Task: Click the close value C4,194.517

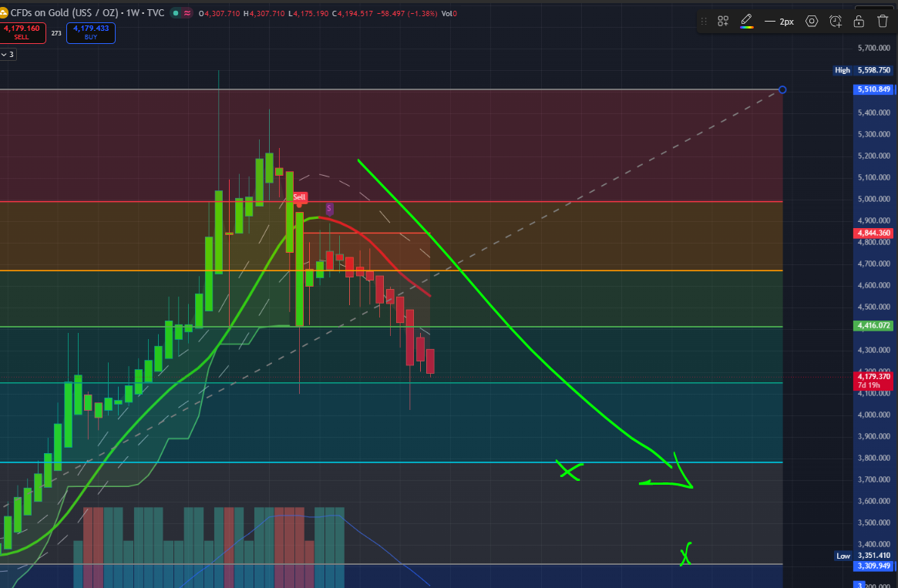Action: (x=351, y=13)
